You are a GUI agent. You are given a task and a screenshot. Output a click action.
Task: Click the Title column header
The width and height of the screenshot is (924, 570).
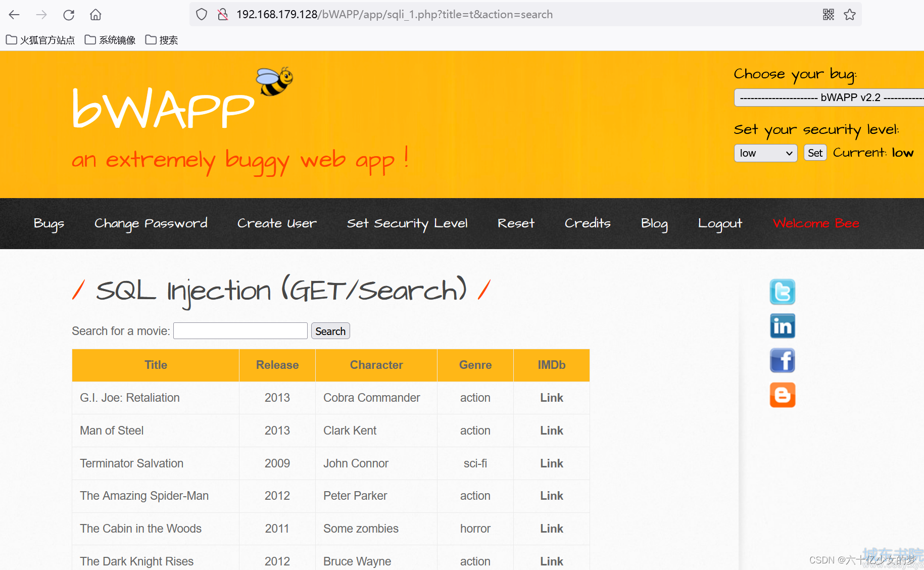[156, 365]
